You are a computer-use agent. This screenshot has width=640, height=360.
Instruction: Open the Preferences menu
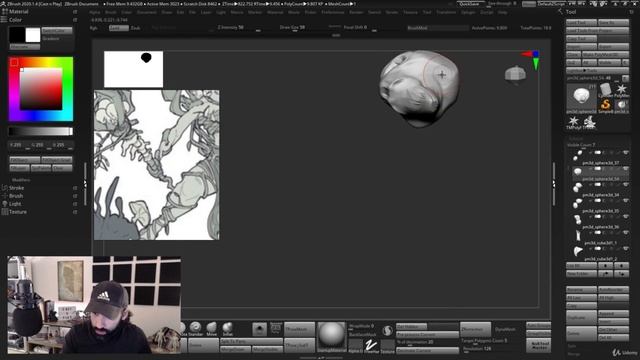[x=333, y=12]
